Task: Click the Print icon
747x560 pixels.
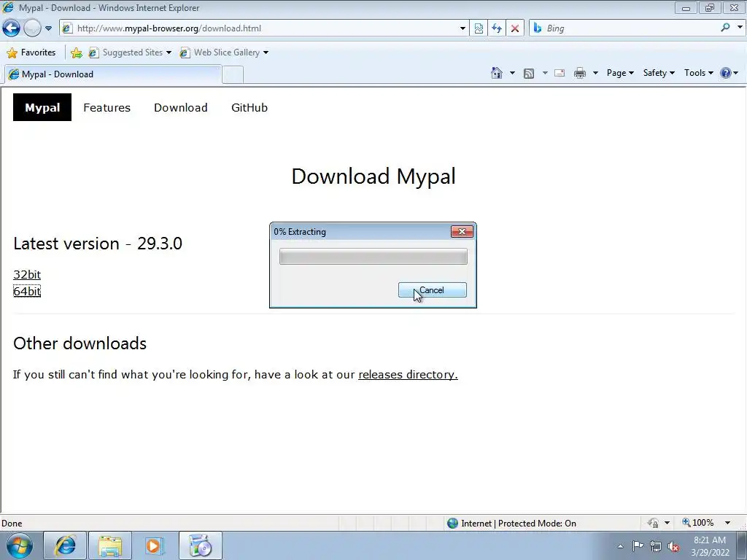Action: point(580,73)
